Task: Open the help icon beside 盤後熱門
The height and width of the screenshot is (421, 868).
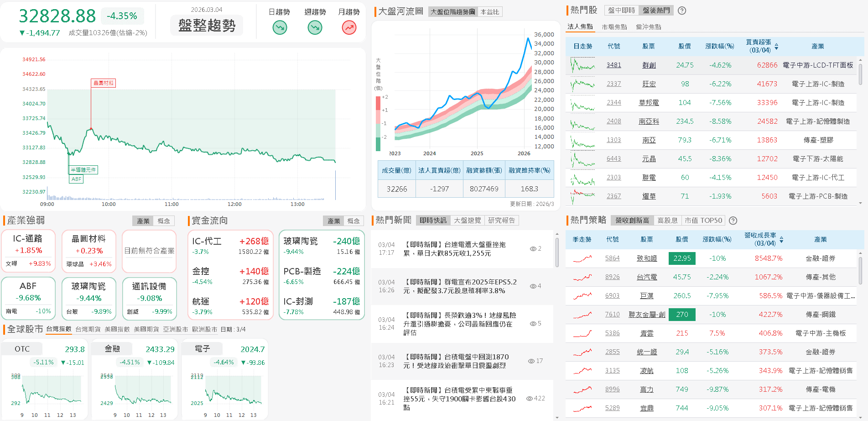Action: click(681, 10)
